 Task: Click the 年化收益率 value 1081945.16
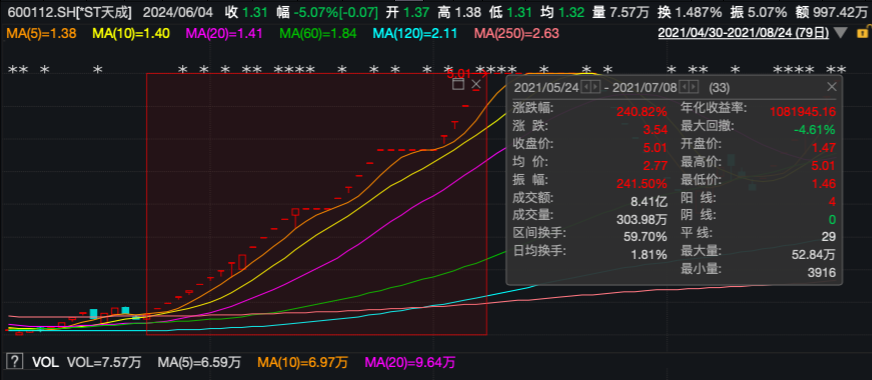(x=802, y=111)
